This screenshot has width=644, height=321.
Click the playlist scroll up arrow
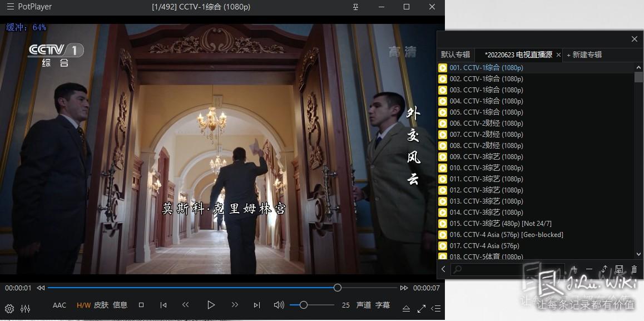coord(638,67)
